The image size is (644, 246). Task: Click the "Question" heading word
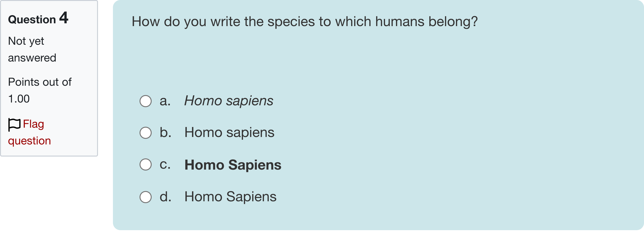point(32,20)
